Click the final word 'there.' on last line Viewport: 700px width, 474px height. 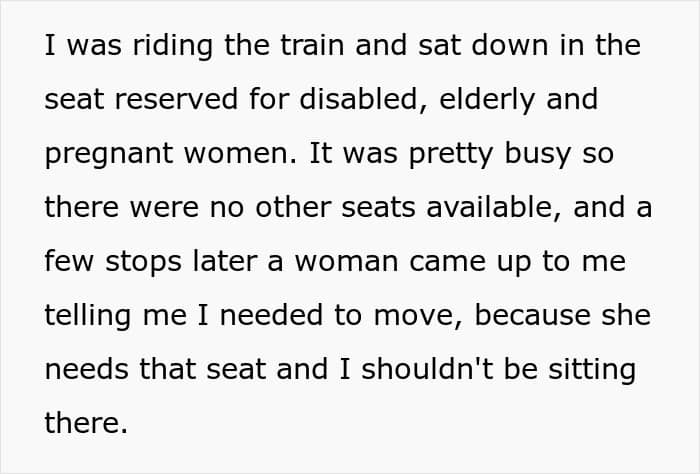point(86,423)
